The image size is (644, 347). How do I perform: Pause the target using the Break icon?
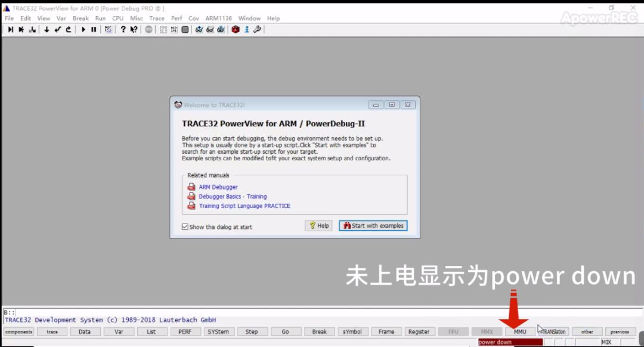(x=94, y=29)
